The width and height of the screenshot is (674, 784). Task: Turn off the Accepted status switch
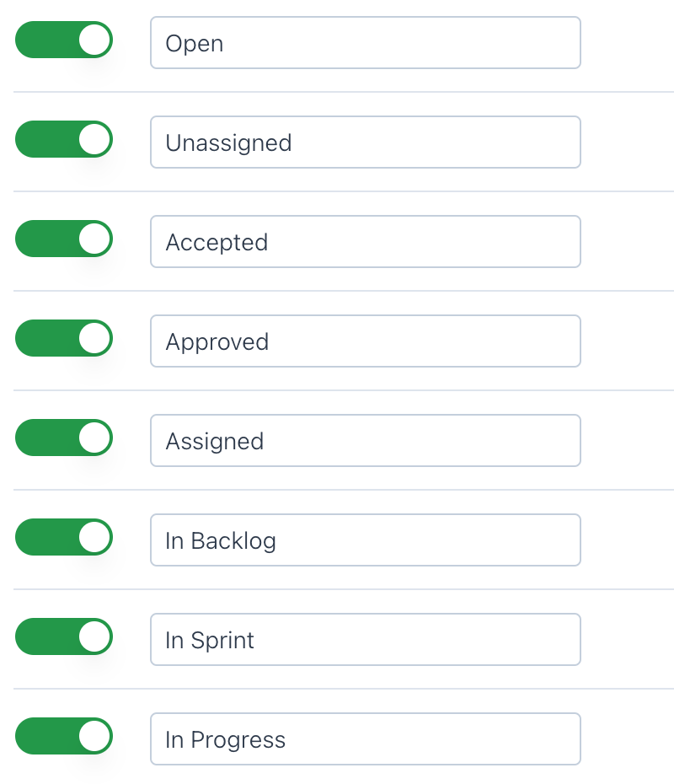(63, 239)
